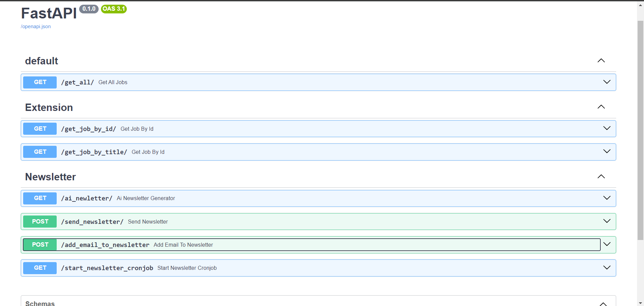Click the scrollbar down arrow
644x306 pixels.
(x=640, y=303)
